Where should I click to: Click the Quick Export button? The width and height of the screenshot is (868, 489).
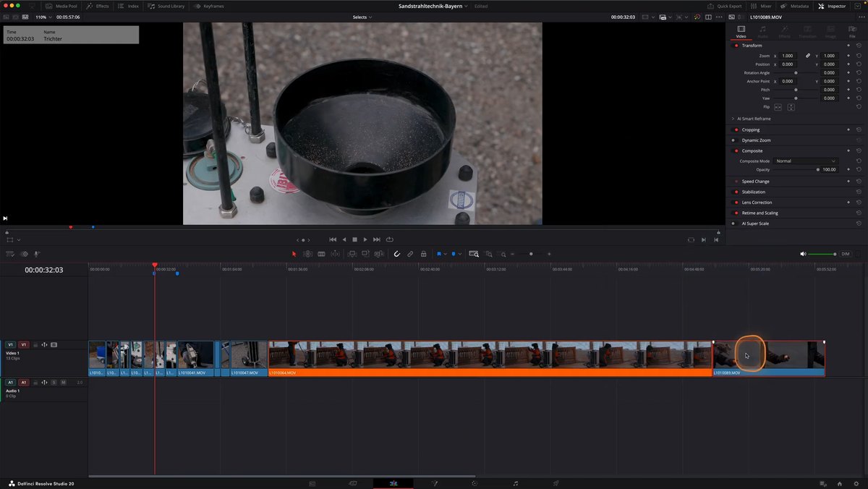point(724,6)
